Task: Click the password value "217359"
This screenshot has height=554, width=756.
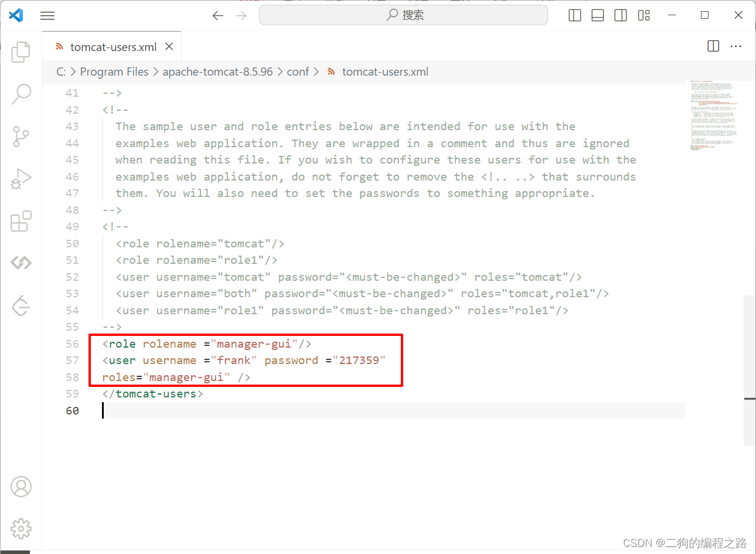Action: click(x=359, y=360)
